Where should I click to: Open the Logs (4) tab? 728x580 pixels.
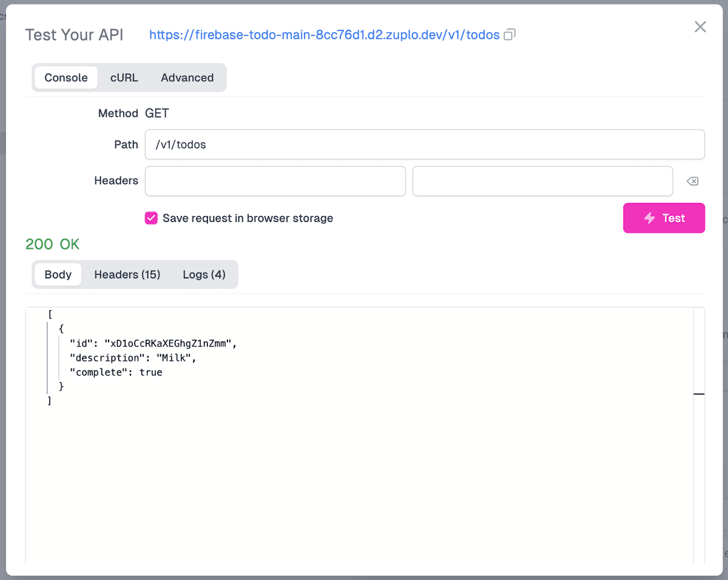tap(204, 274)
